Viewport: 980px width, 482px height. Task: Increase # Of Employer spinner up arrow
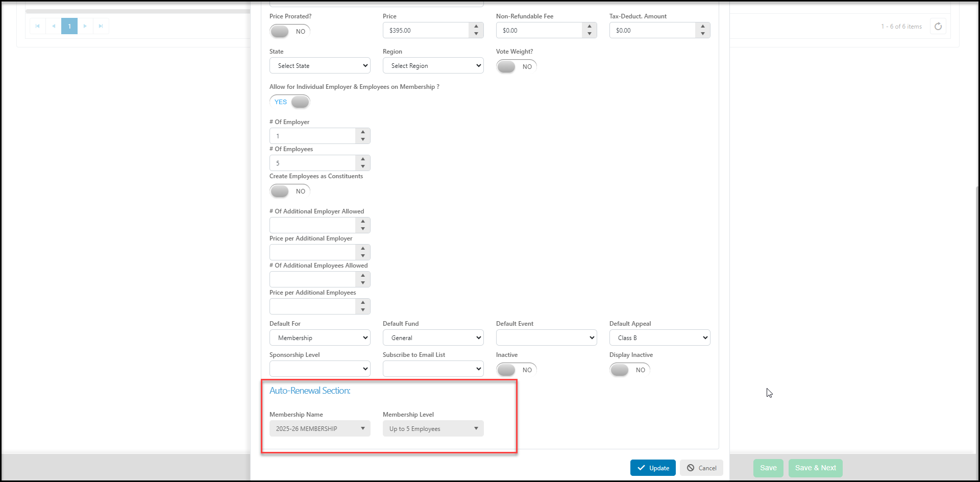pyautogui.click(x=363, y=132)
